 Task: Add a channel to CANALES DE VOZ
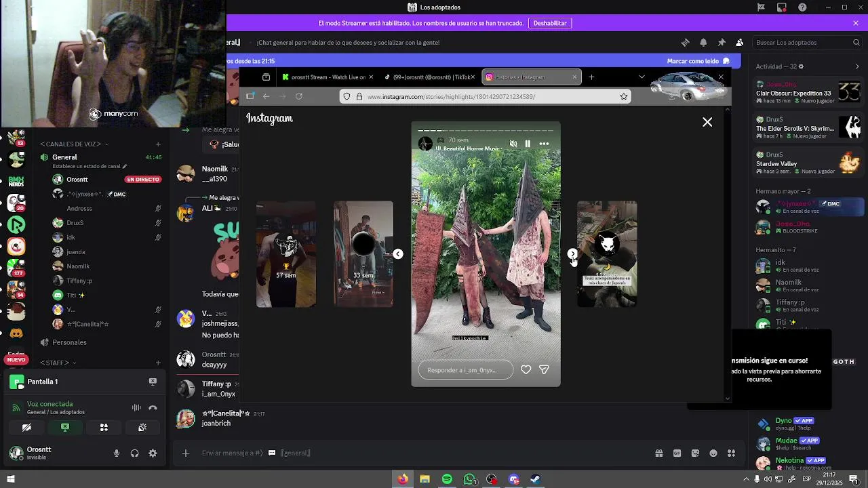[x=158, y=144]
